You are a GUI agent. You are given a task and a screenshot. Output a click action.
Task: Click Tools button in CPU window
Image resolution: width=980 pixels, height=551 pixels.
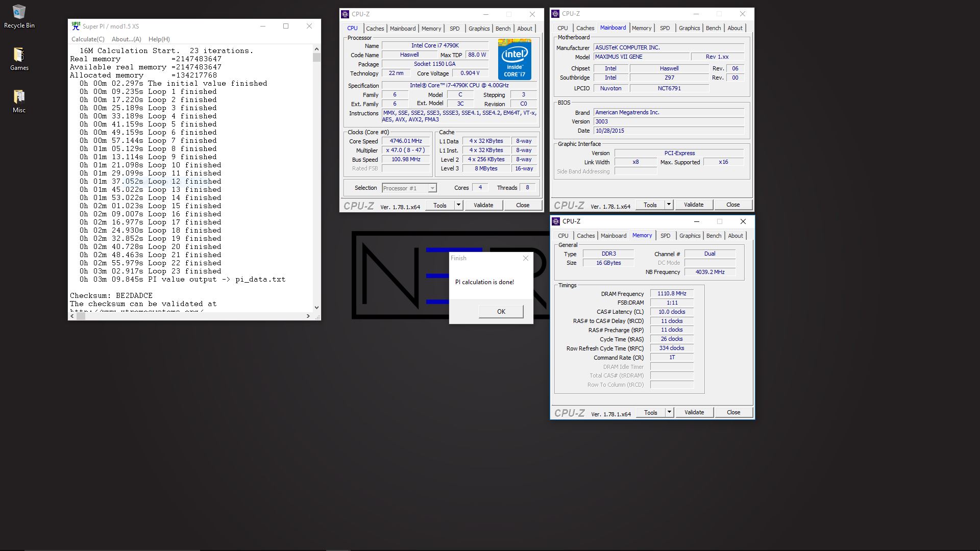click(440, 205)
